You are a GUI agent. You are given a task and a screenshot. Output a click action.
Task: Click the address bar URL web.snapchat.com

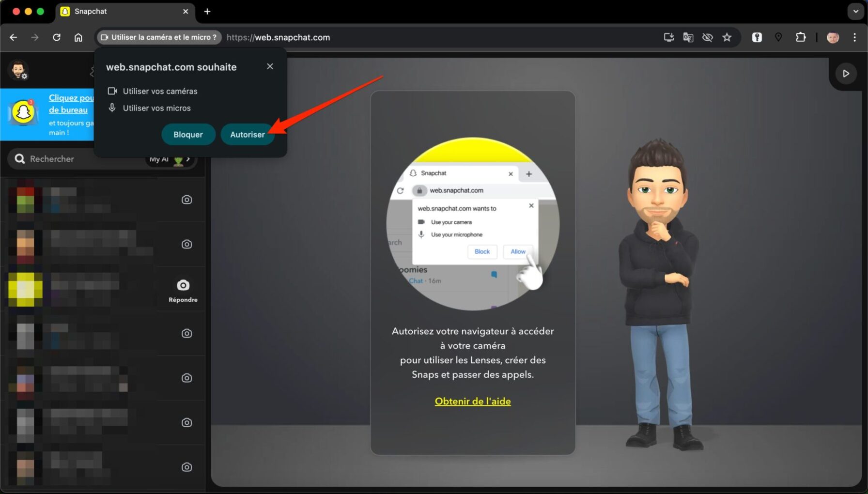[x=278, y=37]
